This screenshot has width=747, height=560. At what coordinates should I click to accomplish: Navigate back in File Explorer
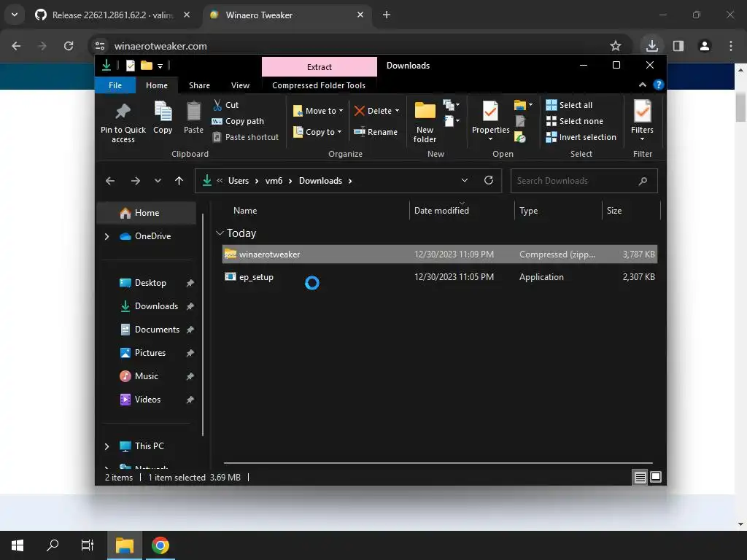point(110,181)
